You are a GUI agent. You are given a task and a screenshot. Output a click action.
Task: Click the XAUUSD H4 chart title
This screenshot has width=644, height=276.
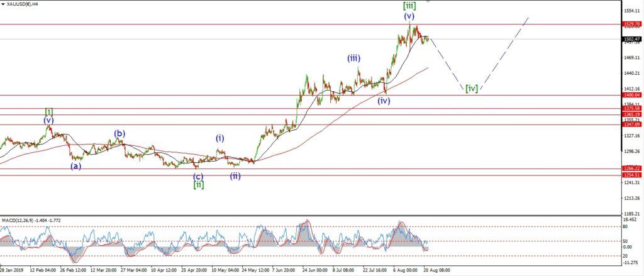point(22,4)
